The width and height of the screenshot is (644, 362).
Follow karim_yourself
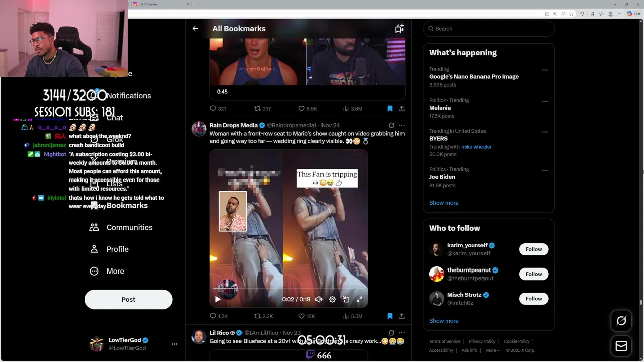[534, 249]
